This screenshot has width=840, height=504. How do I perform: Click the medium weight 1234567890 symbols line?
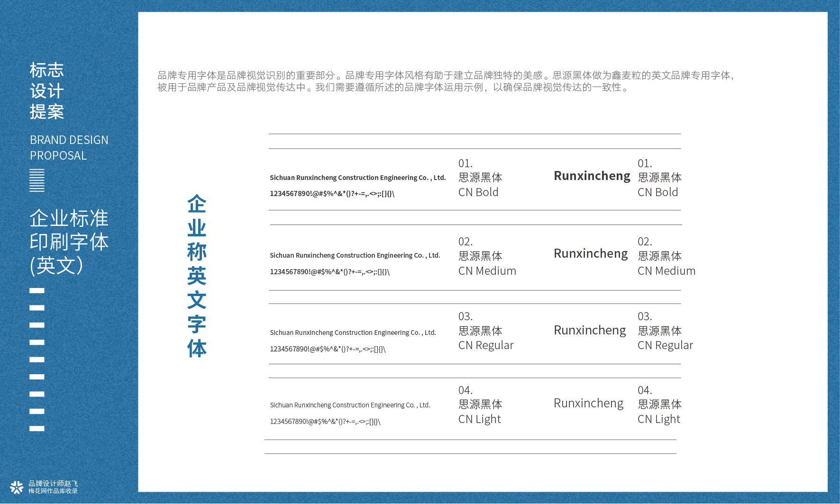330,272
